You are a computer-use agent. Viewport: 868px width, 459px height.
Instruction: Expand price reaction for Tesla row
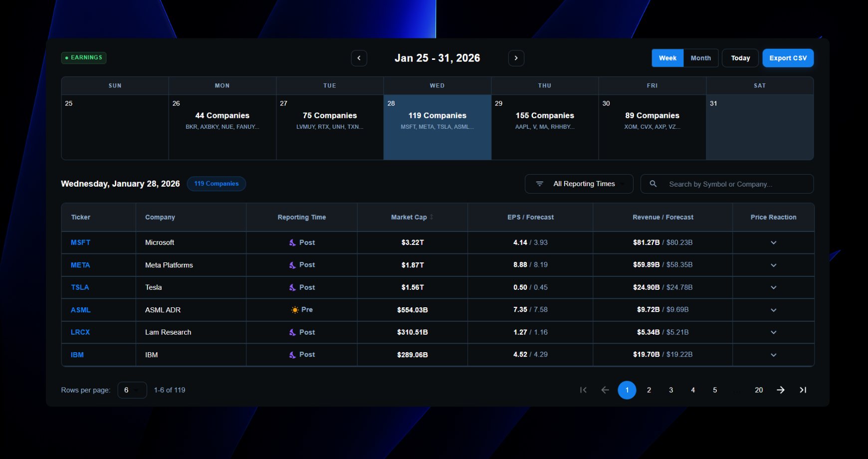pos(773,287)
